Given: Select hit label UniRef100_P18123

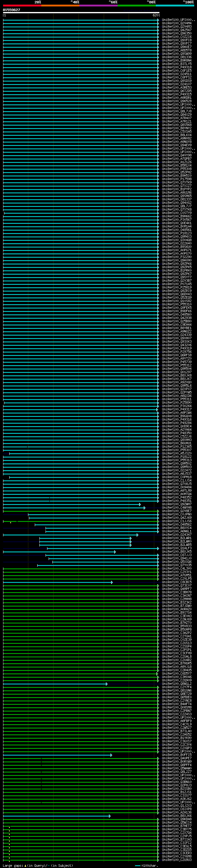Looking at the screenshot, I should [177, 233].
